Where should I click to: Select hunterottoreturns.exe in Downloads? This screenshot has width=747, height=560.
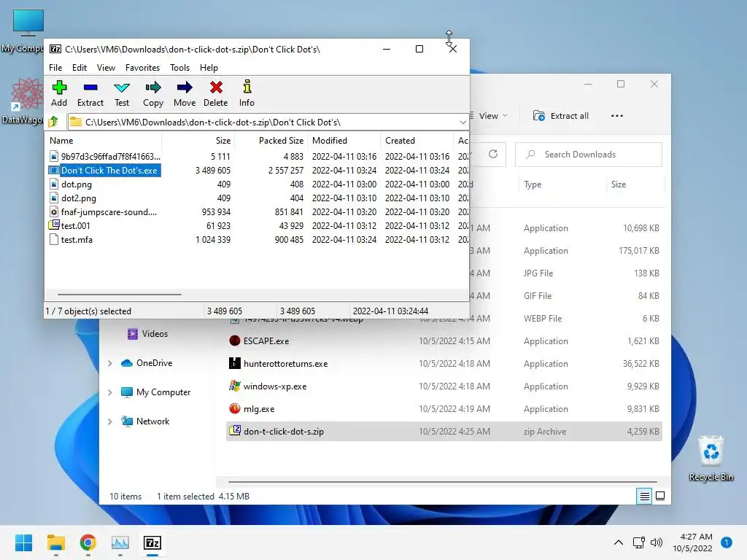click(x=444, y=364)
